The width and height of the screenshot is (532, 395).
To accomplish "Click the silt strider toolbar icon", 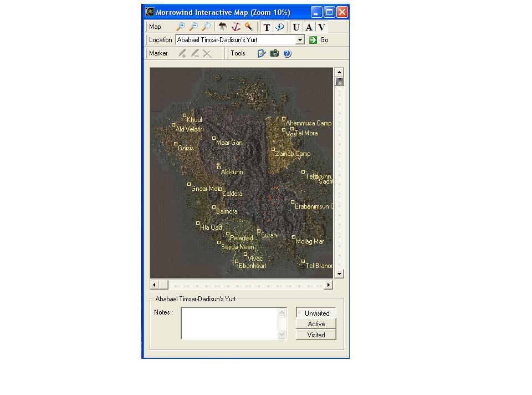I will [x=222, y=27].
